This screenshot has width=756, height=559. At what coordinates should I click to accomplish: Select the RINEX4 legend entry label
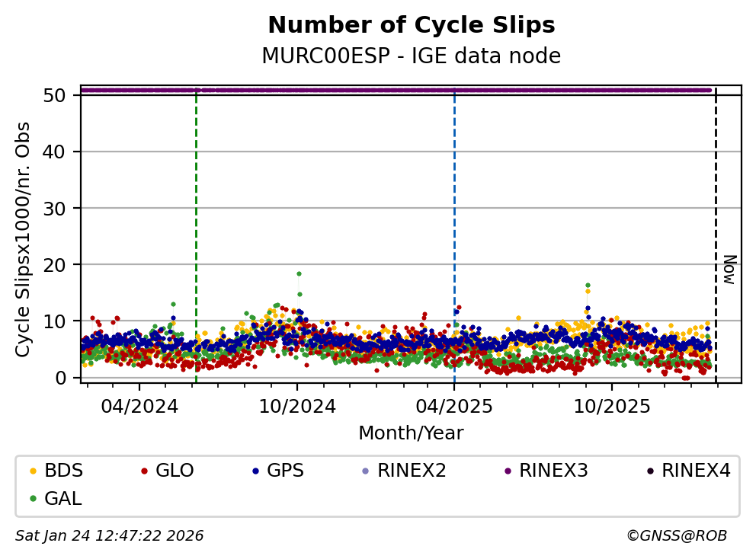pos(696,471)
